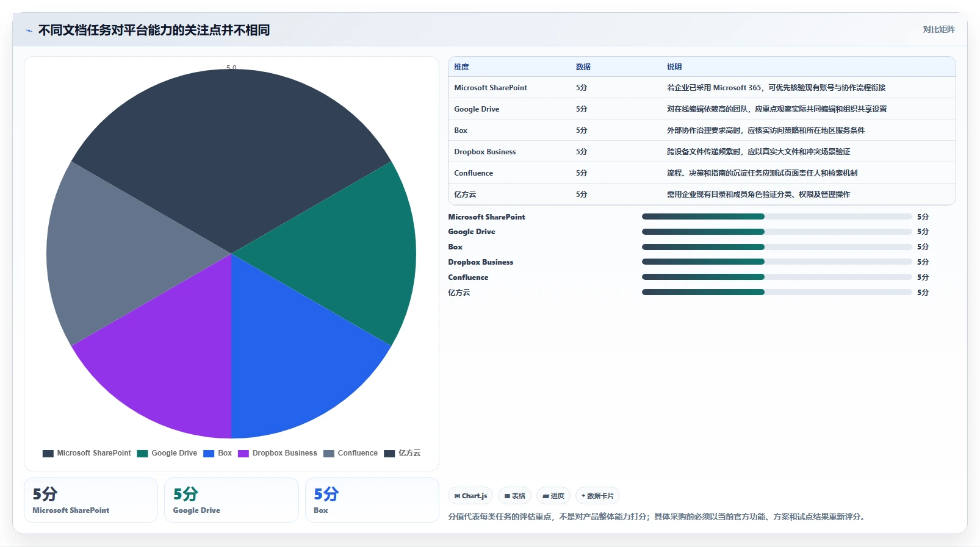This screenshot has height=547, width=980.
Task: Click the Dropbox Business progress bar
Action: pos(777,262)
